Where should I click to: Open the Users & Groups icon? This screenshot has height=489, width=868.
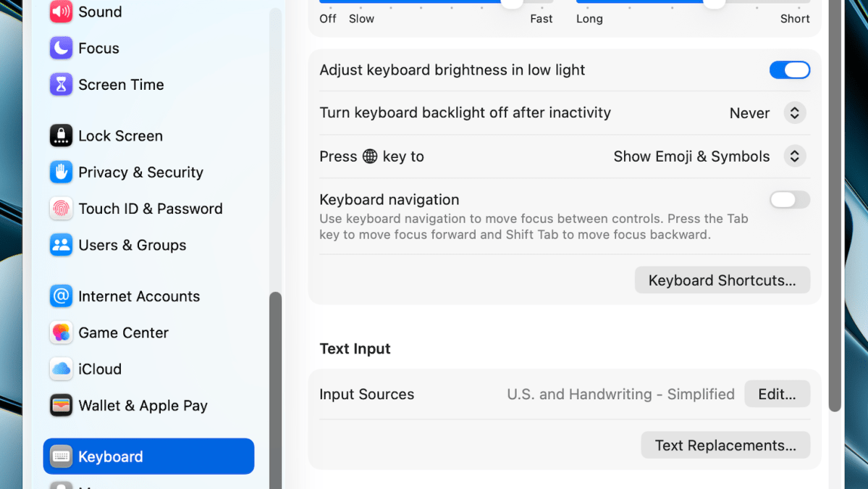point(61,245)
